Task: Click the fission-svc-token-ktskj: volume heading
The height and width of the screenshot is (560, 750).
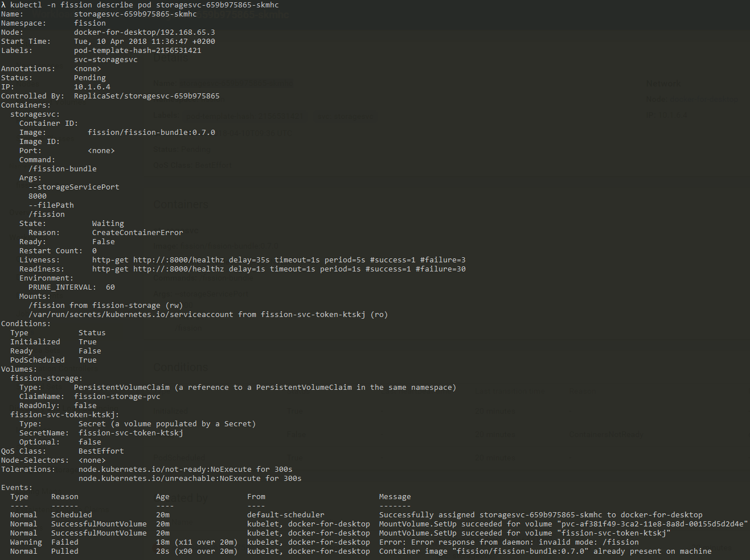Action: (65, 414)
